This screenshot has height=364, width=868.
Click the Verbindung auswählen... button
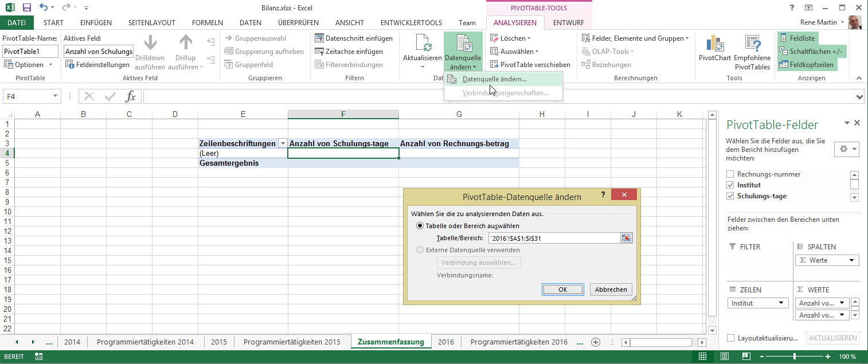click(479, 263)
